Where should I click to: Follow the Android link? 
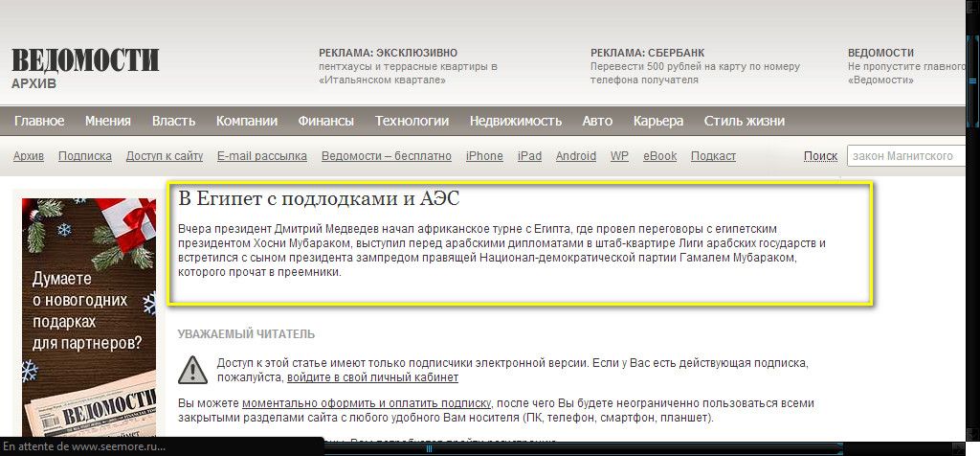coord(575,156)
